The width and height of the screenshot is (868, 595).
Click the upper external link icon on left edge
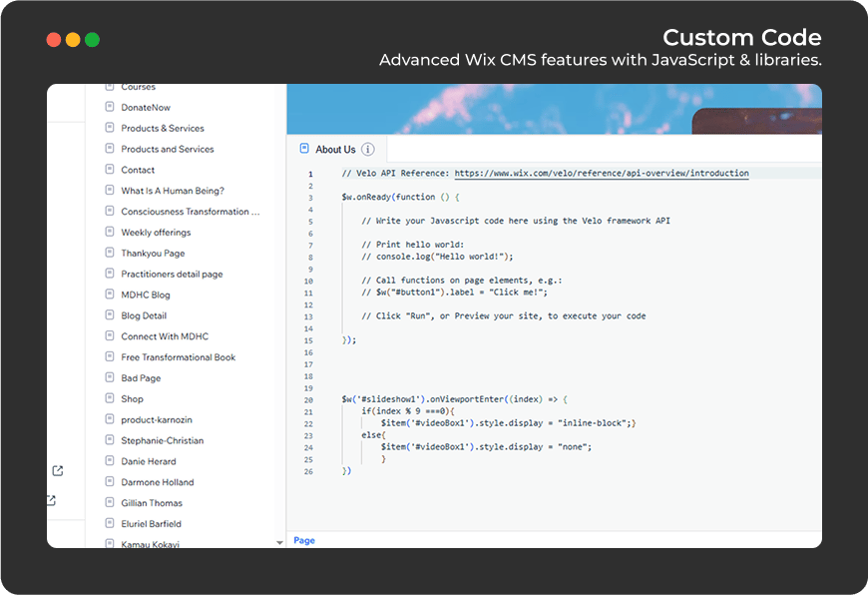58,471
